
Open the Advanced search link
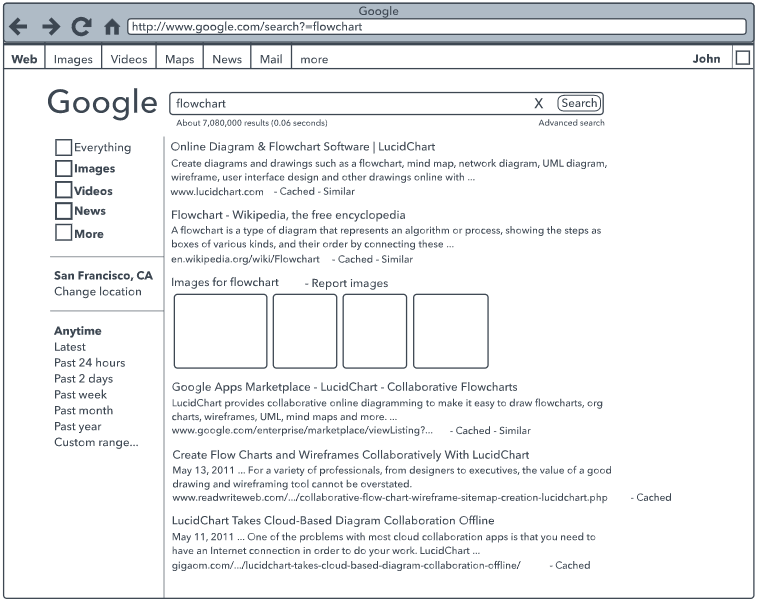(x=571, y=123)
